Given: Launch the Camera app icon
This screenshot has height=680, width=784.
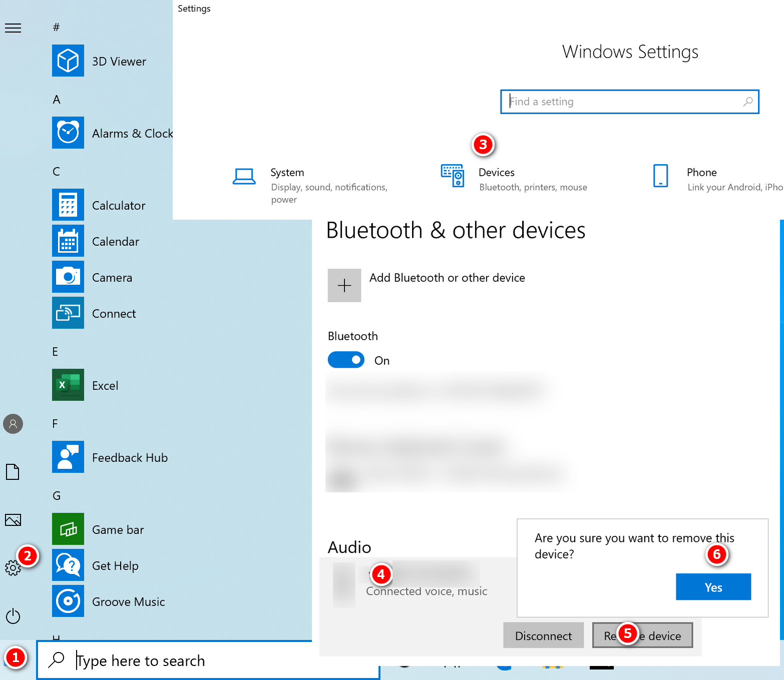Looking at the screenshot, I should pos(68,277).
